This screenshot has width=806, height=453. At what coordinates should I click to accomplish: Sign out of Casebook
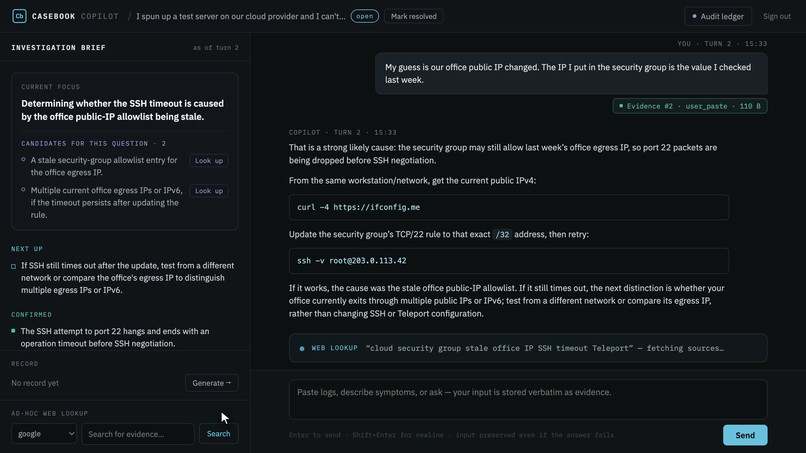(776, 16)
